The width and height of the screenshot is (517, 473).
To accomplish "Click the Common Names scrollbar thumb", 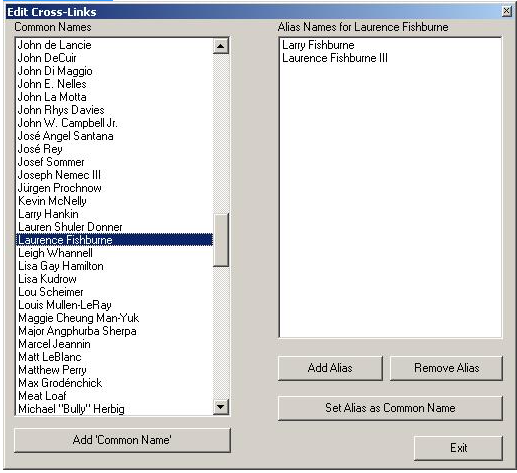I will pos(221,240).
